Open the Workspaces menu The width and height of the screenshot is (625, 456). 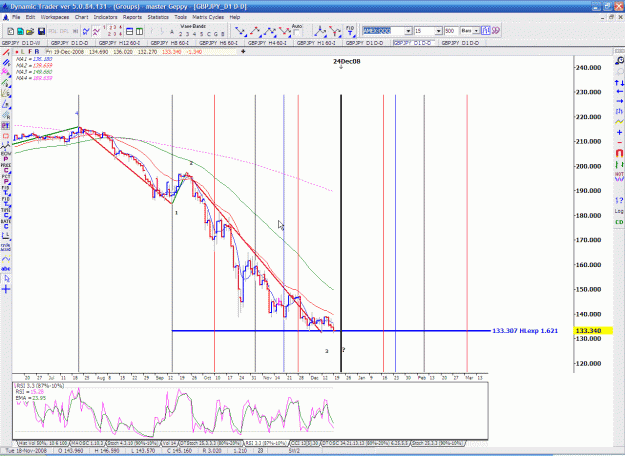[55, 17]
